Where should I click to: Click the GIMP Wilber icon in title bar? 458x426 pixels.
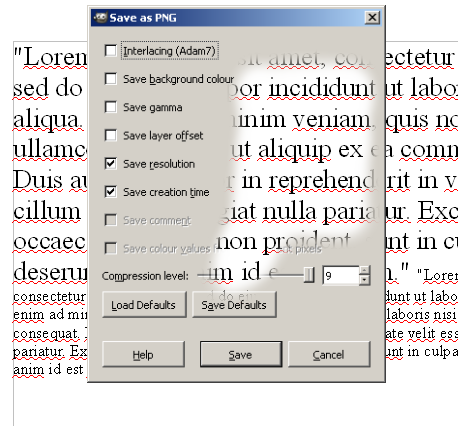point(100,17)
